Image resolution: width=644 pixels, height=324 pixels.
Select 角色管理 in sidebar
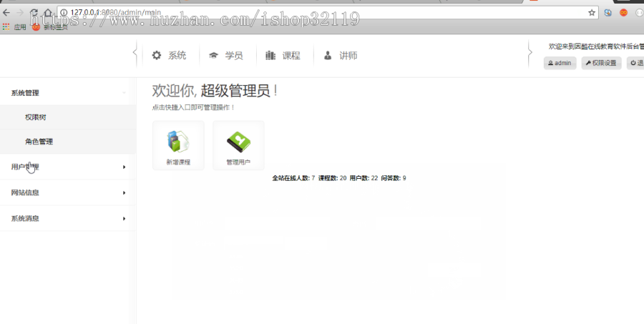[x=68, y=142]
